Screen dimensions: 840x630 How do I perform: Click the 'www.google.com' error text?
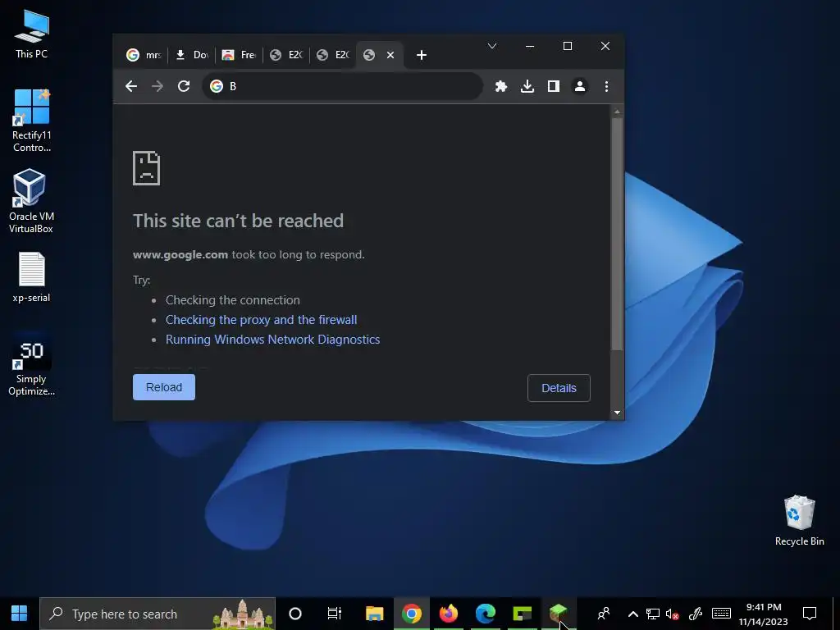pyautogui.click(x=180, y=254)
